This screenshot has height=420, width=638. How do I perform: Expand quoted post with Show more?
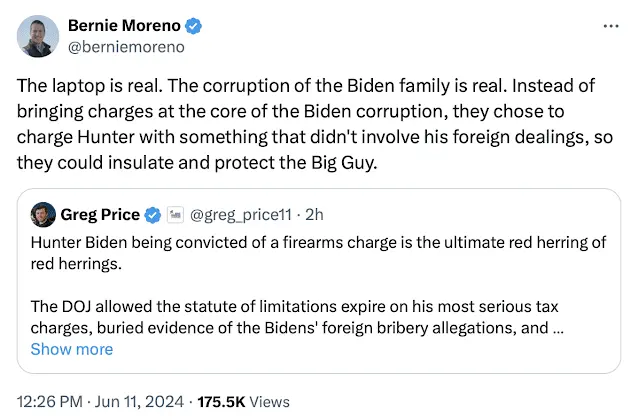[71, 349]
